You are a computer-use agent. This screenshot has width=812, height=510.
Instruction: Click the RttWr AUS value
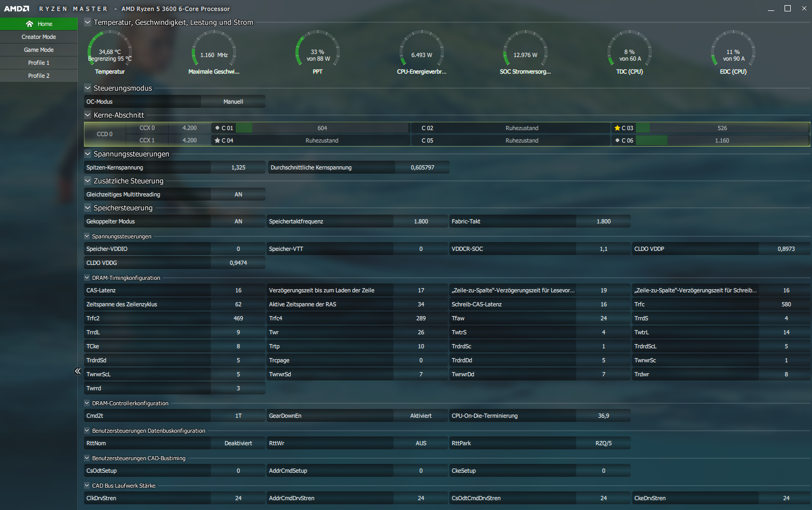point(421,443)
